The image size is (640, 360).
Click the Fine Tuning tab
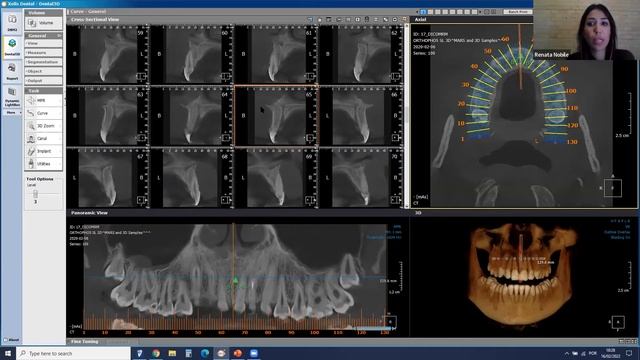pyautogui.click(x=84, y=342)
